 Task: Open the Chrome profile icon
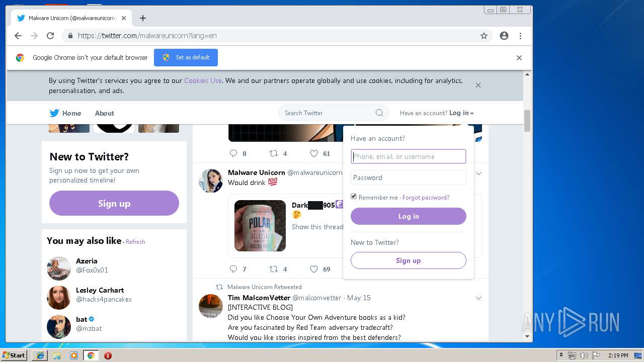(x=504, y=36)
